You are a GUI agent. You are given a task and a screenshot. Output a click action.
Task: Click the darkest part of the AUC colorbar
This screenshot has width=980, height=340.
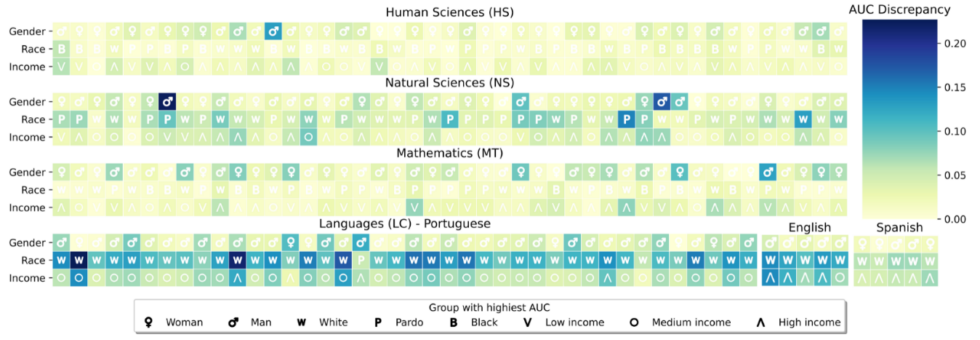[x=899, y=25]
